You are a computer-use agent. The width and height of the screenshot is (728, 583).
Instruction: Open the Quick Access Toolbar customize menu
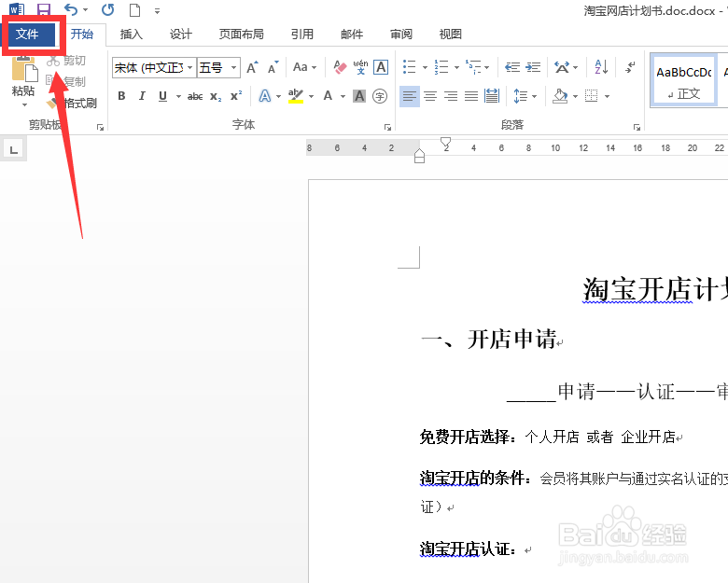(x=157, y=10)
